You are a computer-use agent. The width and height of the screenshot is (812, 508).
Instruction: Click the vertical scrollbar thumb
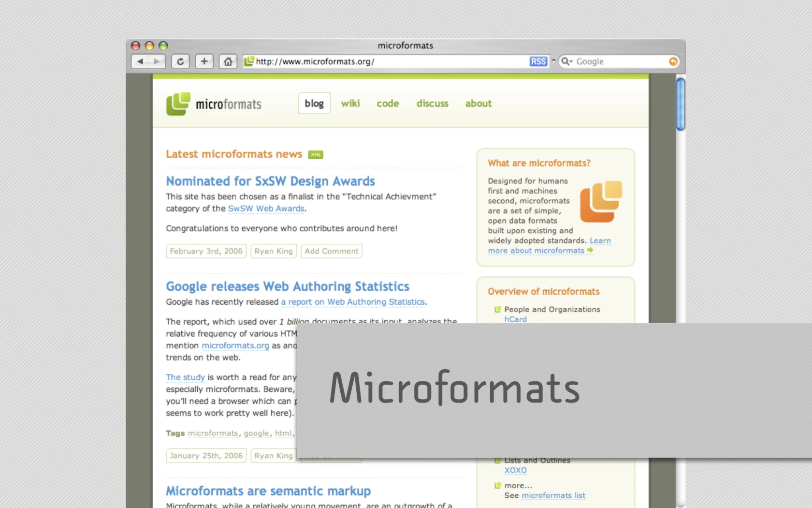[x=681, y=104]
